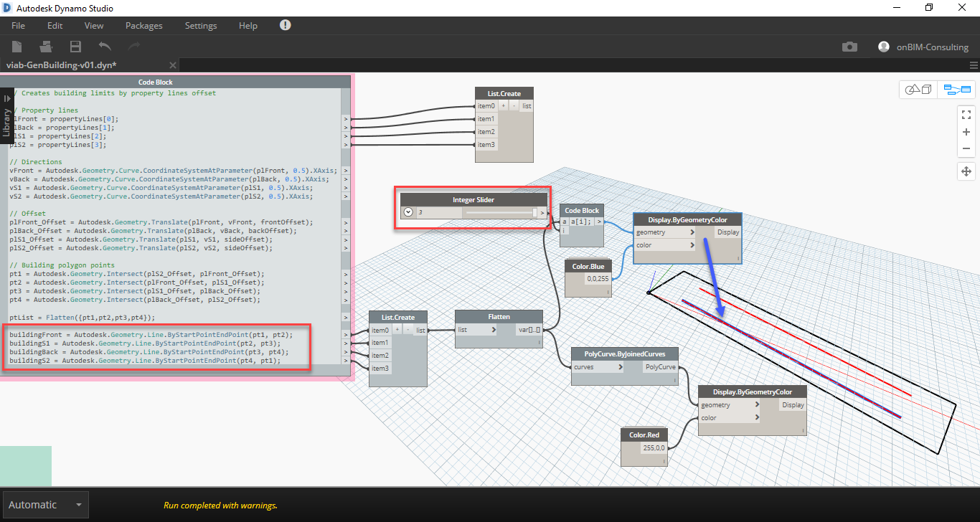Create a new Dynamo file

tap(17, 47)
